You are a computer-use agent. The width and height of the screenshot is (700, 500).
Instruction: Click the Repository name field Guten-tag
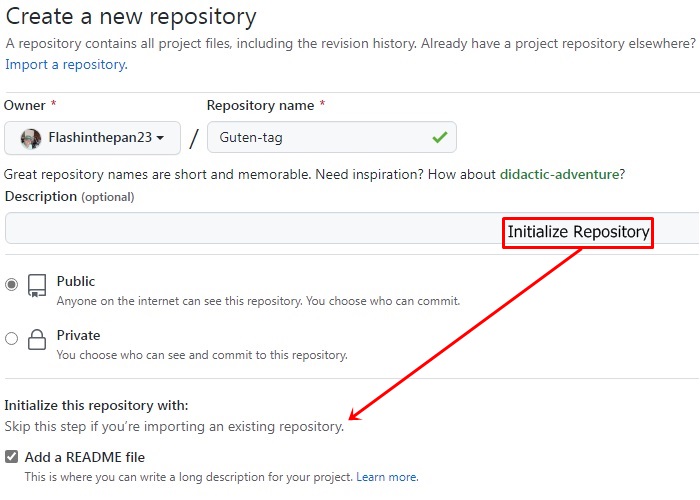pos(332,137)
